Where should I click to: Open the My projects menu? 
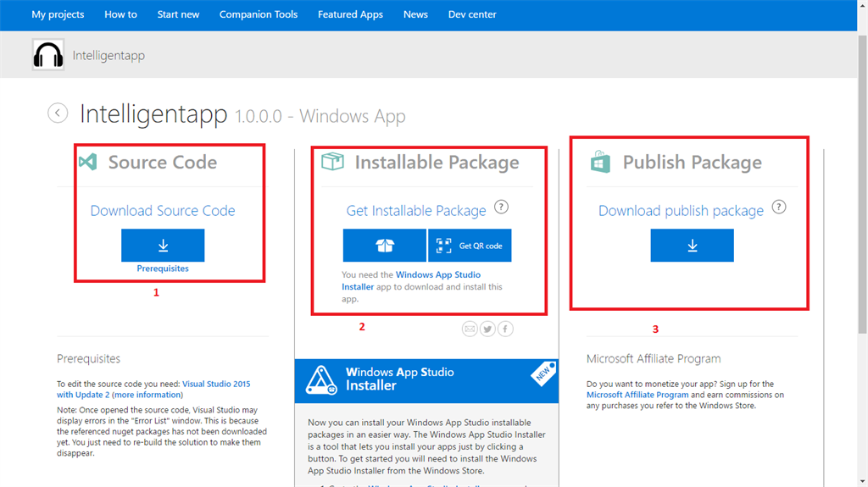pos(58,14)
